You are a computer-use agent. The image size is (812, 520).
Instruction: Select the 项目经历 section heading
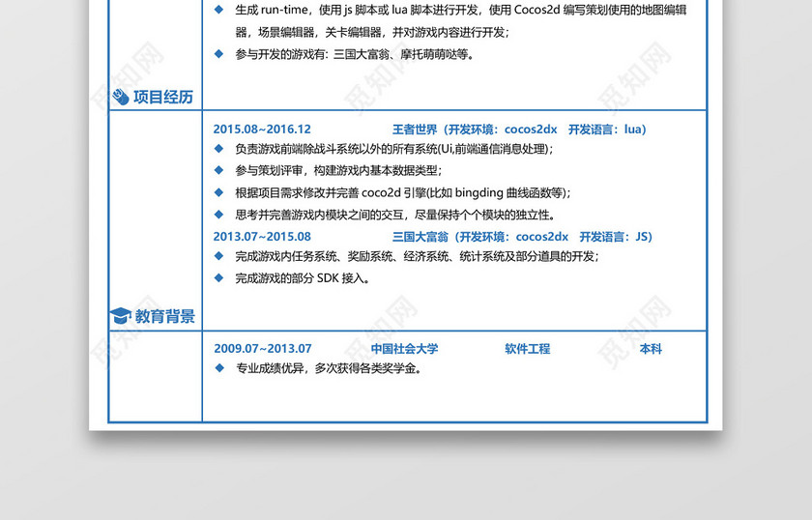pyautogui.click(x=163, y=97)
